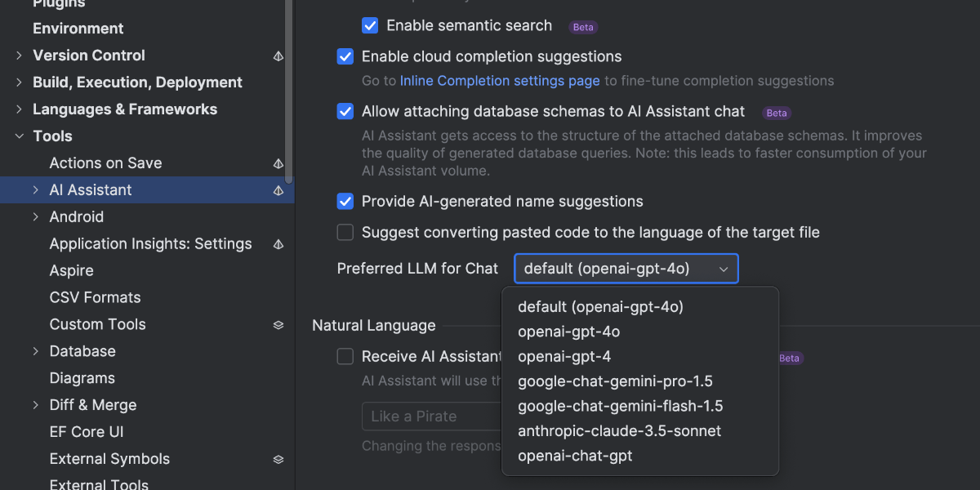Collapse the Tools tree section

coord(20,136)
